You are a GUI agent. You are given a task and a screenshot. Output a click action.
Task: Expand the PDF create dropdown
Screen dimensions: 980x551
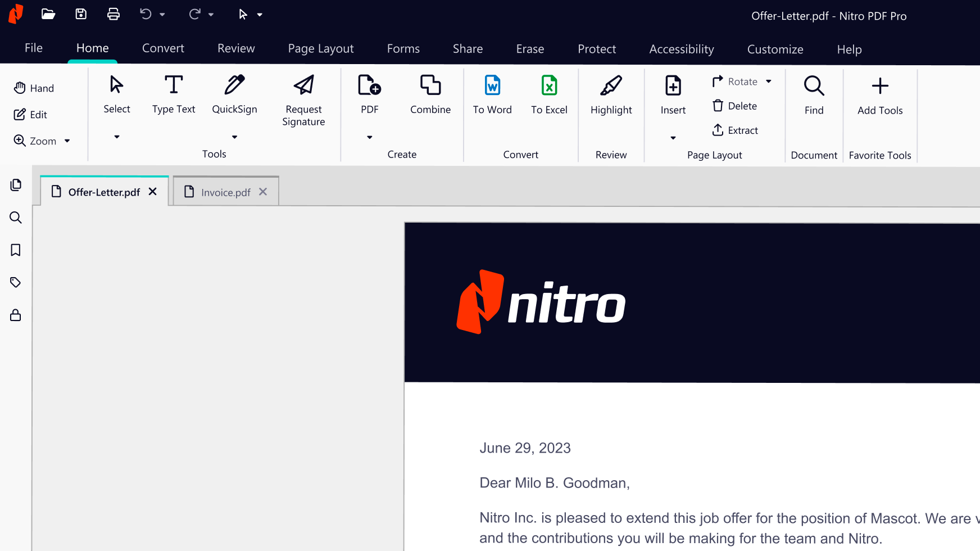pos(369,137)
